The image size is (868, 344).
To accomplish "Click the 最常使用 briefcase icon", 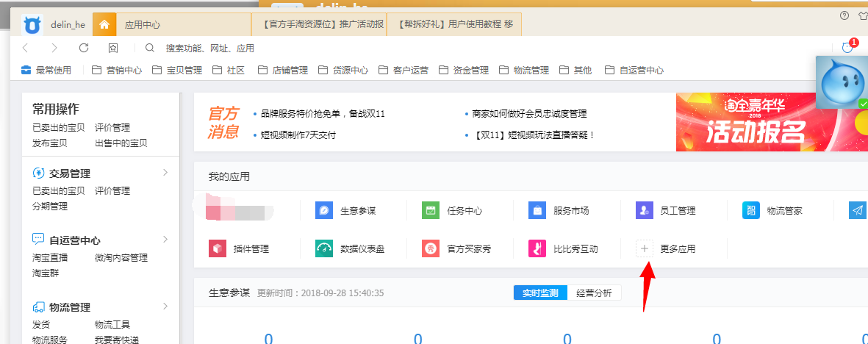I will click(26, 71).
